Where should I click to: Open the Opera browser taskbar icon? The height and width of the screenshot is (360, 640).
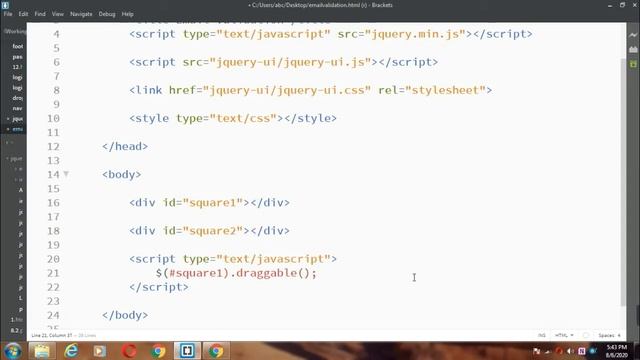click(x=129, y=351)
